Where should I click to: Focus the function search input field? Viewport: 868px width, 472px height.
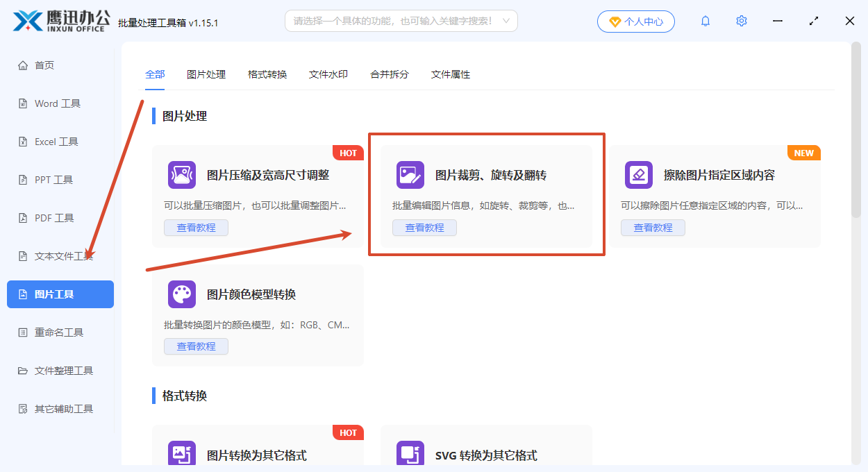(x=401, y=21)
